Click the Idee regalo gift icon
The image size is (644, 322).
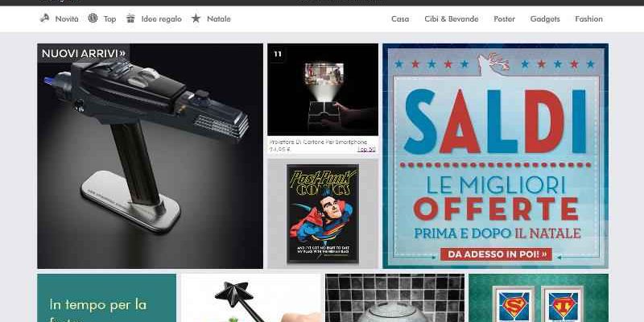point(130,18)
